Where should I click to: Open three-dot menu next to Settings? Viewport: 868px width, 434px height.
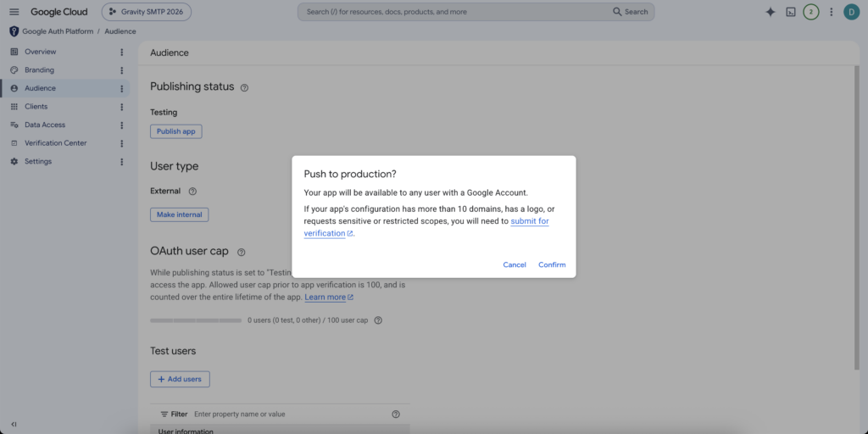122,162
